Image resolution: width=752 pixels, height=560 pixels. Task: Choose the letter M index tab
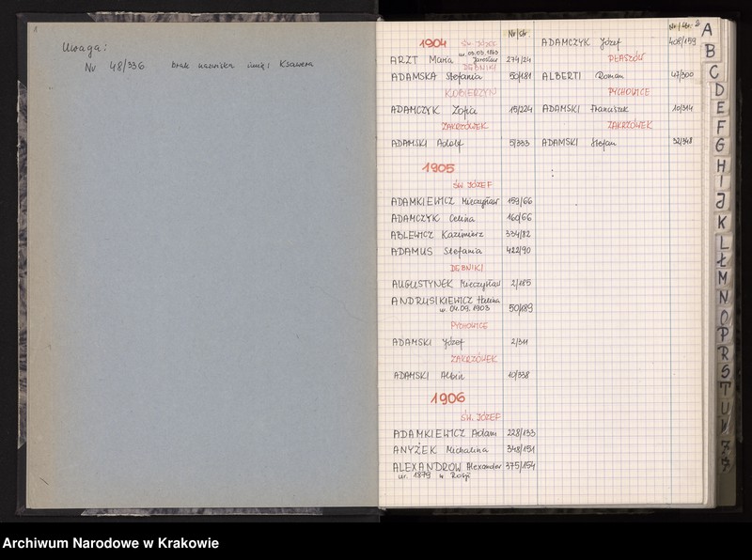pos(723,277)
